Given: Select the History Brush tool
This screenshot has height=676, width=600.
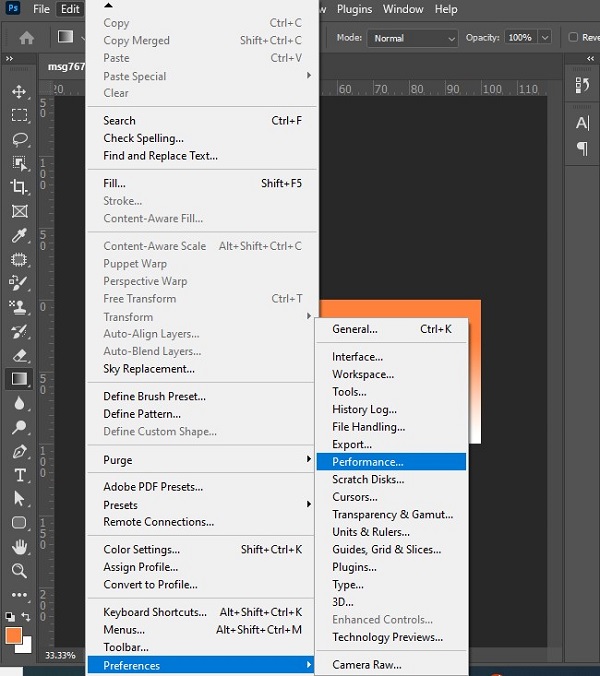Looking at the screenshot, I should point(19,331).
